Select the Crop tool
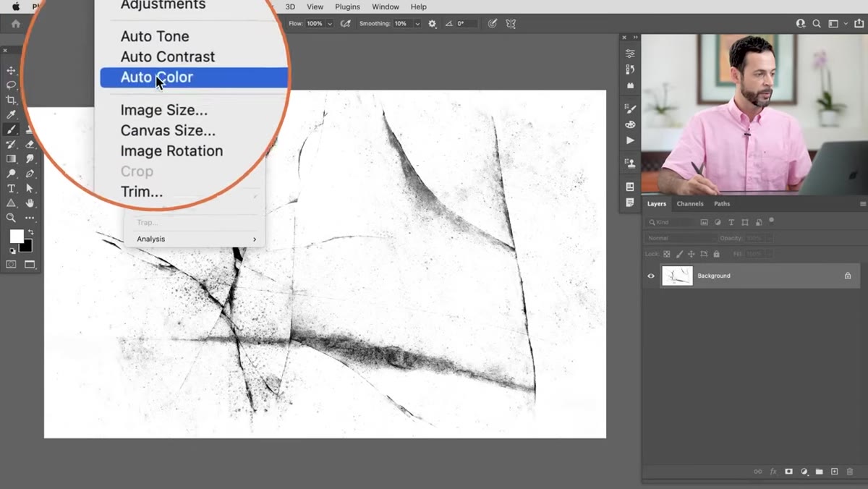 click(x=11, y=100)
